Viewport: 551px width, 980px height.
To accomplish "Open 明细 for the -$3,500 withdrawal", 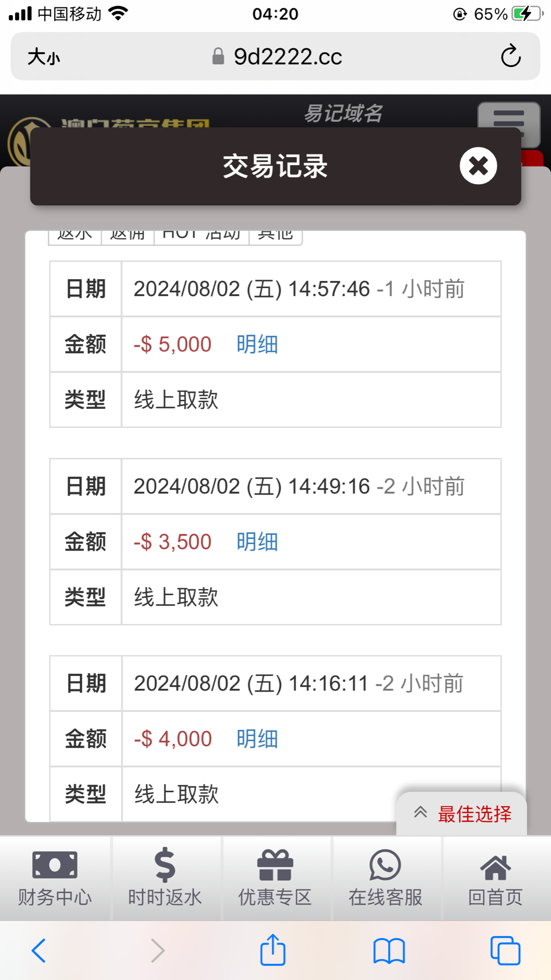I will click(257, 542).
